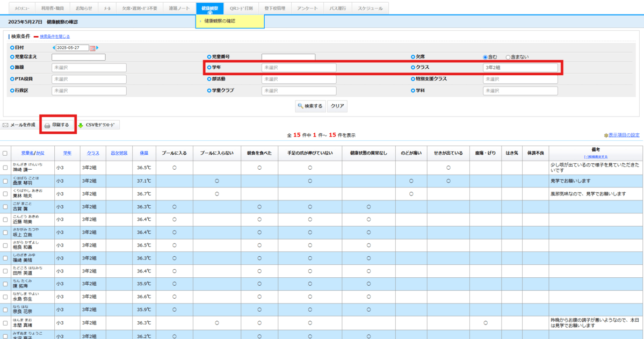Open the calendar picker beside the date field
The height and width of the screenshot is (339, 644).
point(92,48)
